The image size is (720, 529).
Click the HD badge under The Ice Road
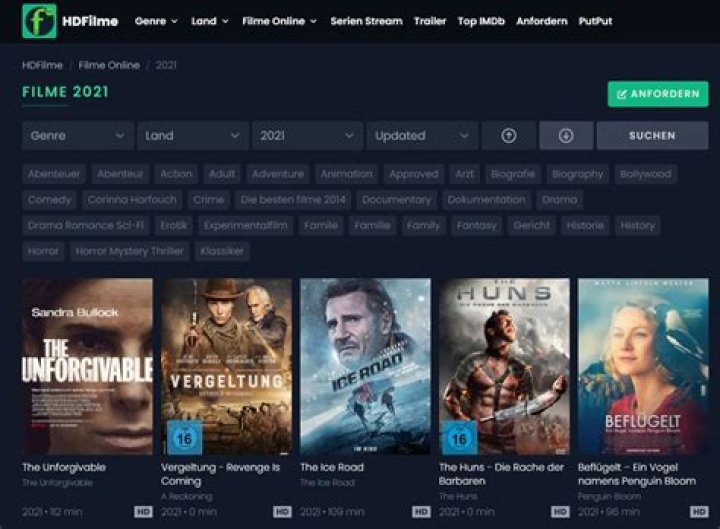(x=421, y=512)
